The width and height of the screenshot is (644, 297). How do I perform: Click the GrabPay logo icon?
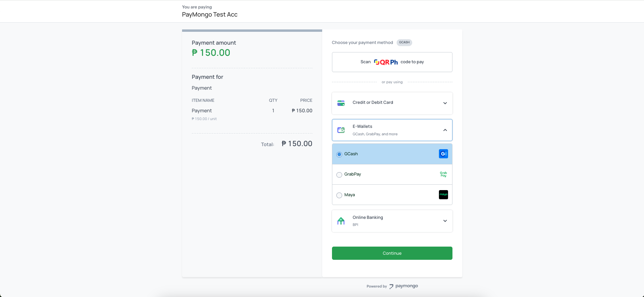point(443,174)
